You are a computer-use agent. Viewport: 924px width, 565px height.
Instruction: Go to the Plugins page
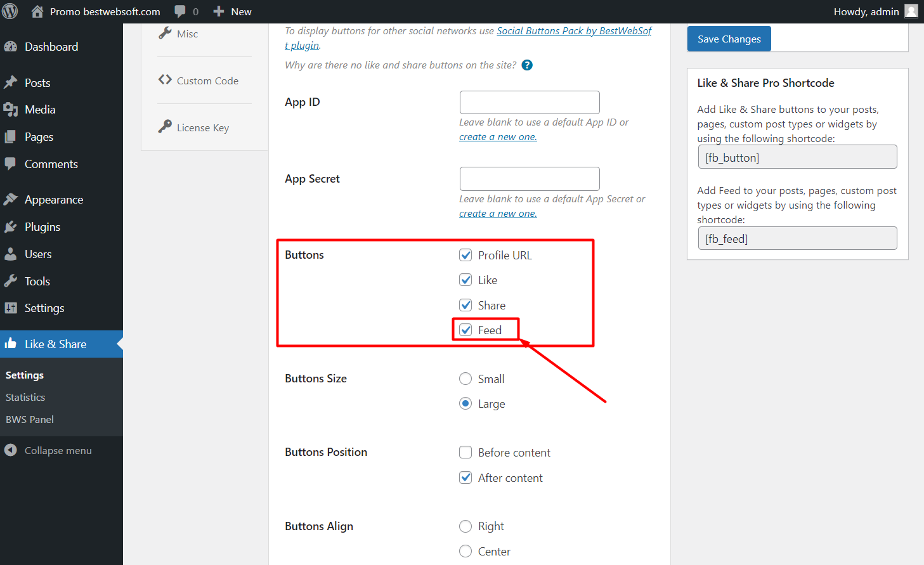point(42,226)
